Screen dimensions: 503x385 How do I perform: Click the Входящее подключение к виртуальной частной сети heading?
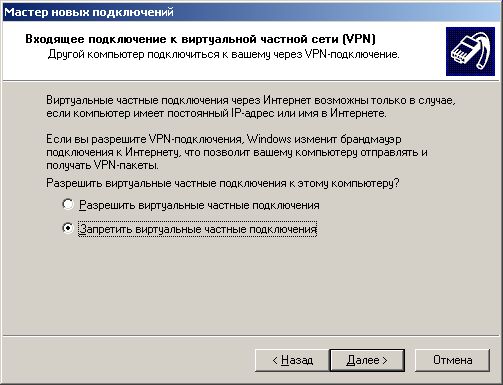(200, 39)
